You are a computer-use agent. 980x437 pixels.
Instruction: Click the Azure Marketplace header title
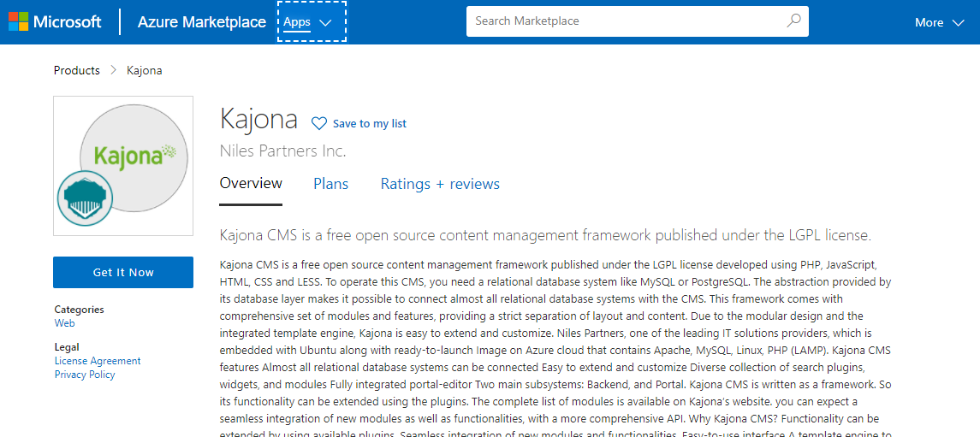point(202,22)
